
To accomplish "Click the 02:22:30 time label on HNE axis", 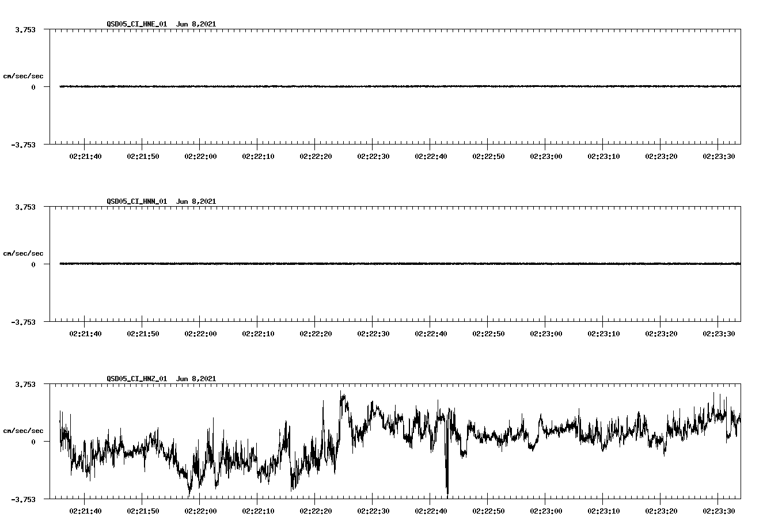I will click(x=373, y=157).
